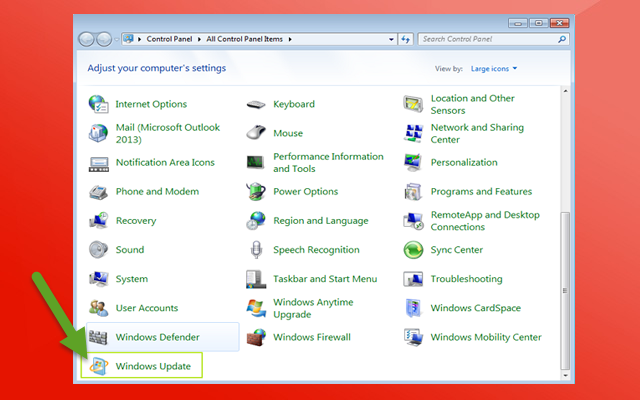Open the Troubleshooting link text
This screenshot has width=640, height=400.
[x=467, y=279]
